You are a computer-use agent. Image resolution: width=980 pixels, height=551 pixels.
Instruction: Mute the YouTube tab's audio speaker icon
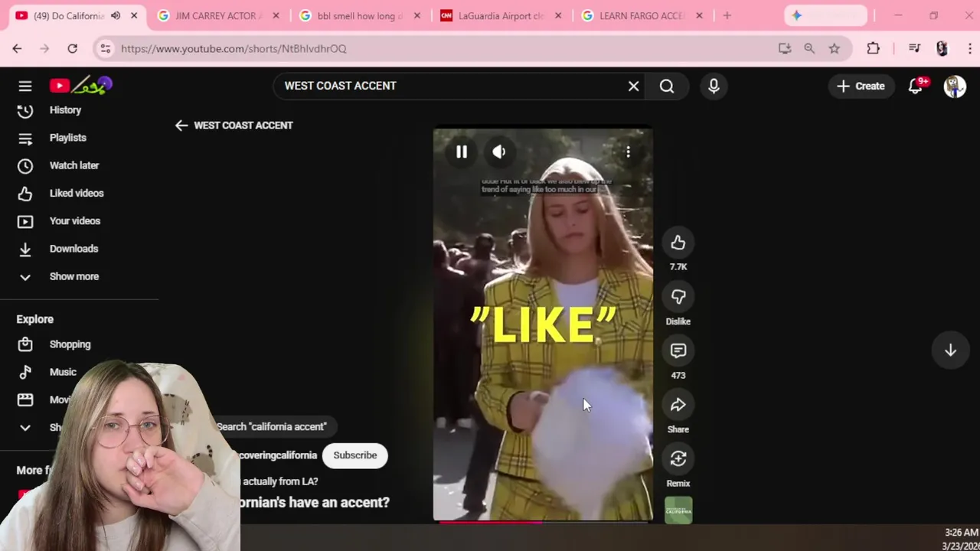point(116,16)
